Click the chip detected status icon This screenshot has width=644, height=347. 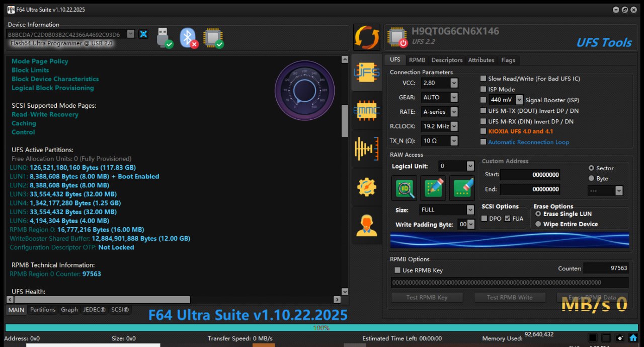pos(213,38)
